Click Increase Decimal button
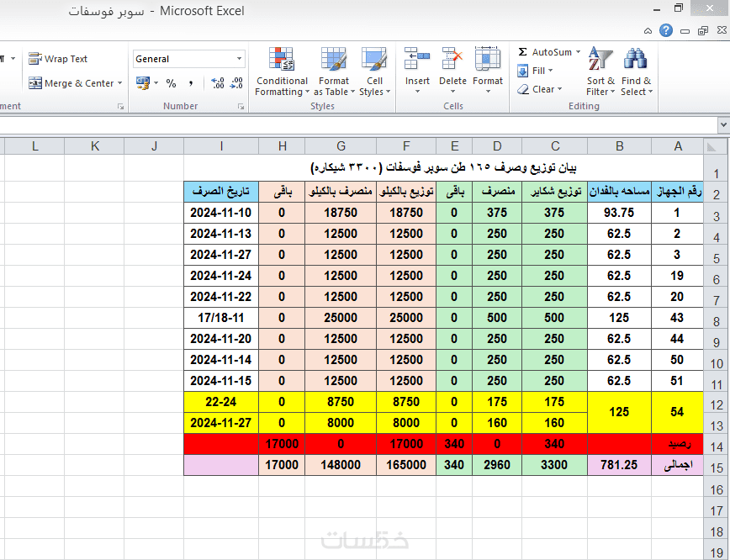The height and width of the screenshot is (560, 730). (x=218, y=83)
